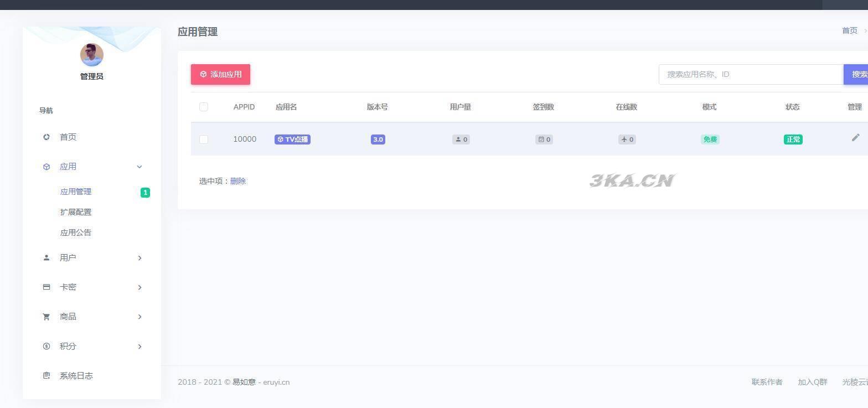Click the 联系作者 footer link

pos(767,382)
